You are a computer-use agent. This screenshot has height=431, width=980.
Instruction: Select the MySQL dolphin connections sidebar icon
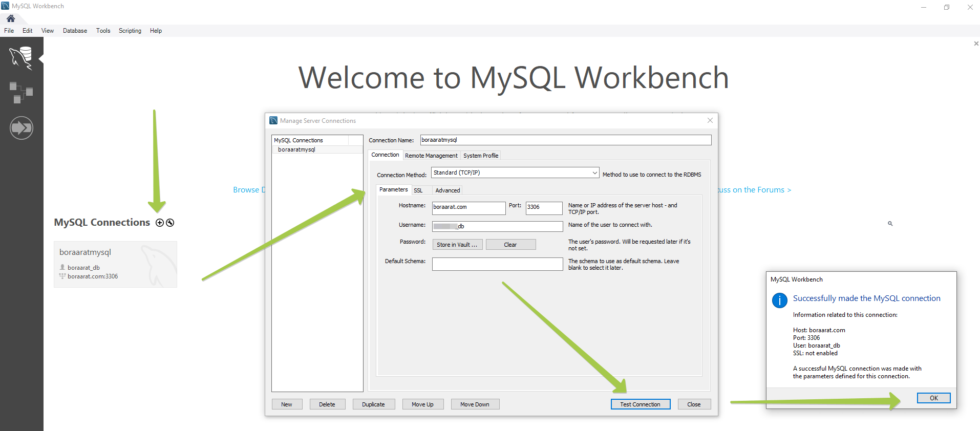(21, 57)
